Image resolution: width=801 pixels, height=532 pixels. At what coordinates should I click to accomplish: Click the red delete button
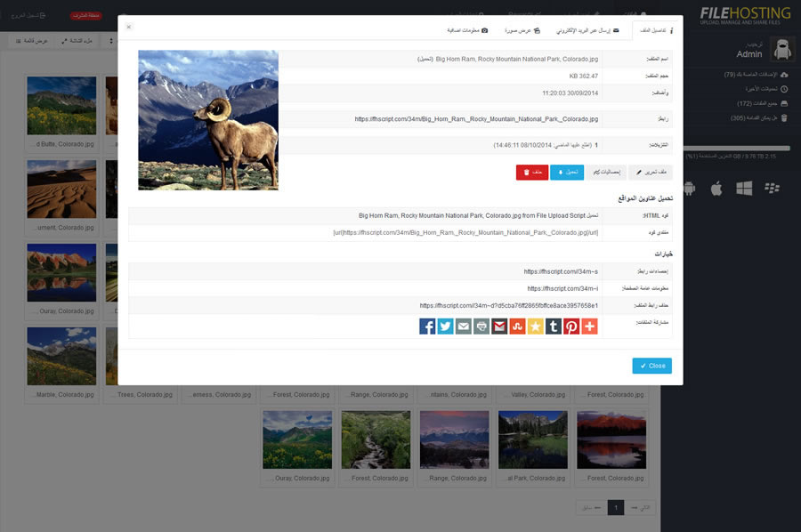point(532,172)
